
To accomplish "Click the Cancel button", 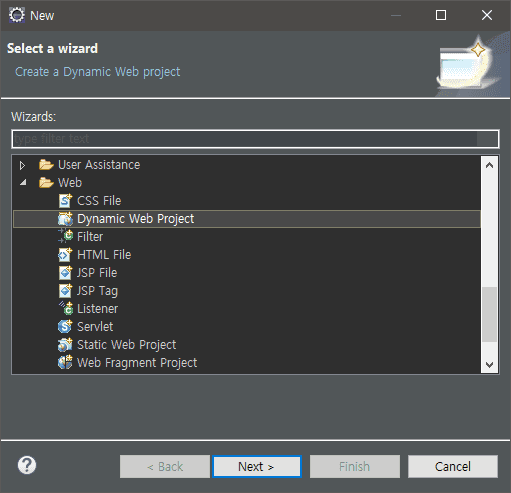I will point(453,466).
